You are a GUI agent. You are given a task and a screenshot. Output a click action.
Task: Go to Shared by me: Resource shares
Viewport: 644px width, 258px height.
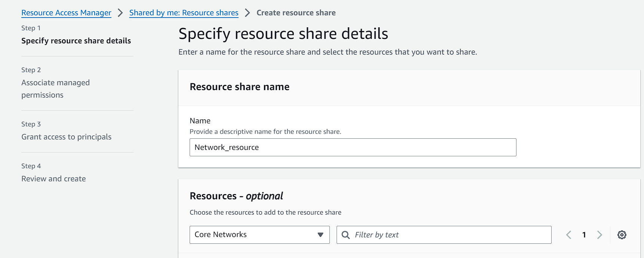(184, 13)
